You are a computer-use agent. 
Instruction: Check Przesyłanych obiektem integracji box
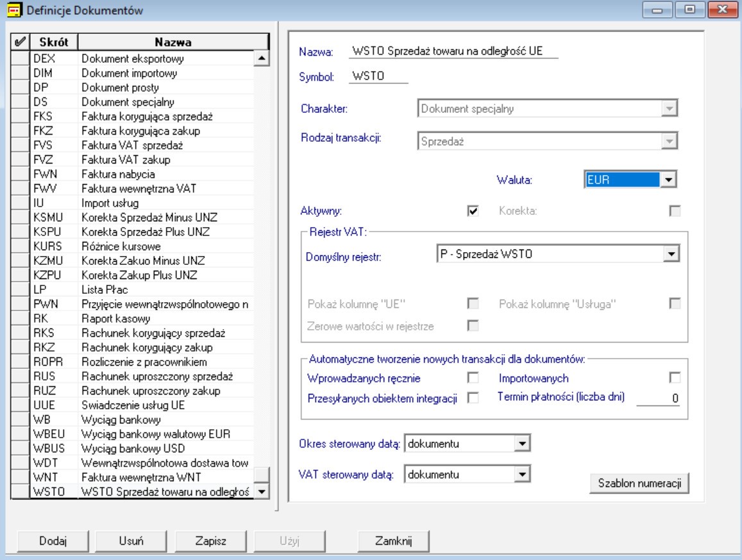click(x=473, y=398)
